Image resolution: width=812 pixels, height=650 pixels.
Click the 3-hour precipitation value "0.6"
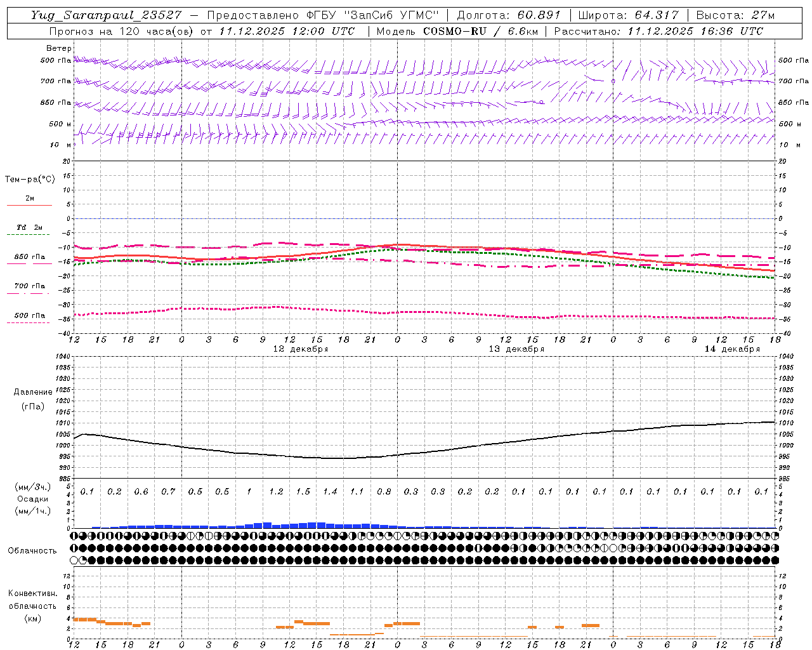[x=141, y=492]
